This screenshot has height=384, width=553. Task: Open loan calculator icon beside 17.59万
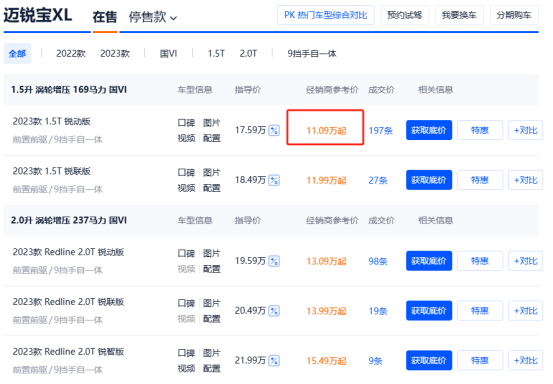(x=274, y=130)
